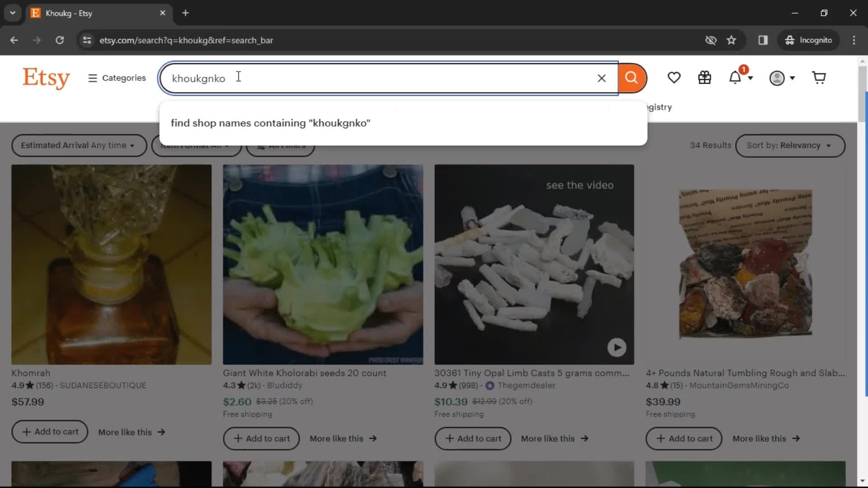Viewport: 868px width, 488px height.
Task: Select find shop names containing khoukgnko
Action: (271, 122)
